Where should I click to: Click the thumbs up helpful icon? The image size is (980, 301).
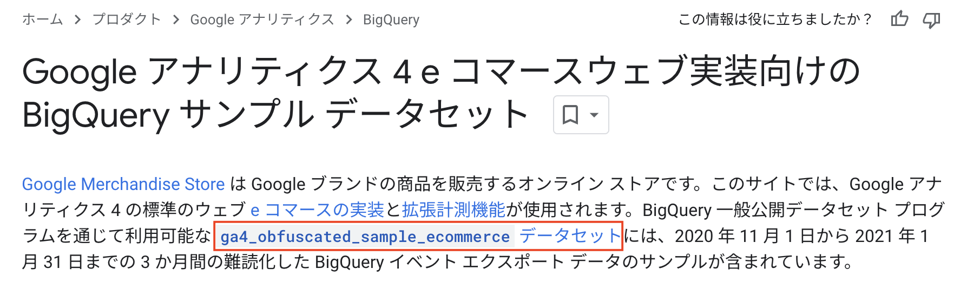tap(899, 19)
